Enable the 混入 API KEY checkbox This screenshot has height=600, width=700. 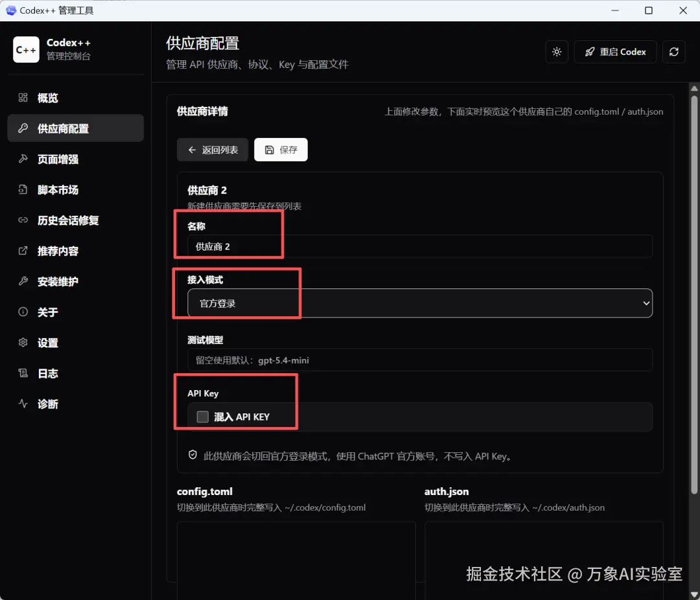(203, 417)
